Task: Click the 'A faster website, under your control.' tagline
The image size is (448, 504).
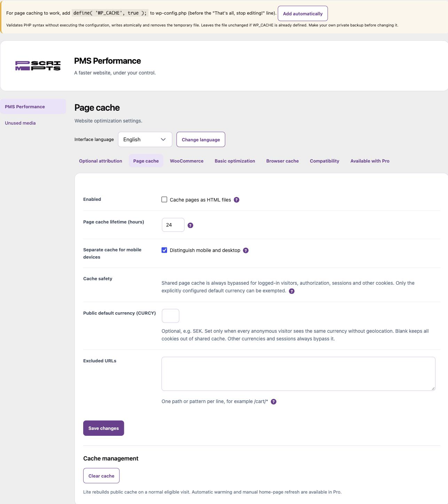Action: pos(115,73)
